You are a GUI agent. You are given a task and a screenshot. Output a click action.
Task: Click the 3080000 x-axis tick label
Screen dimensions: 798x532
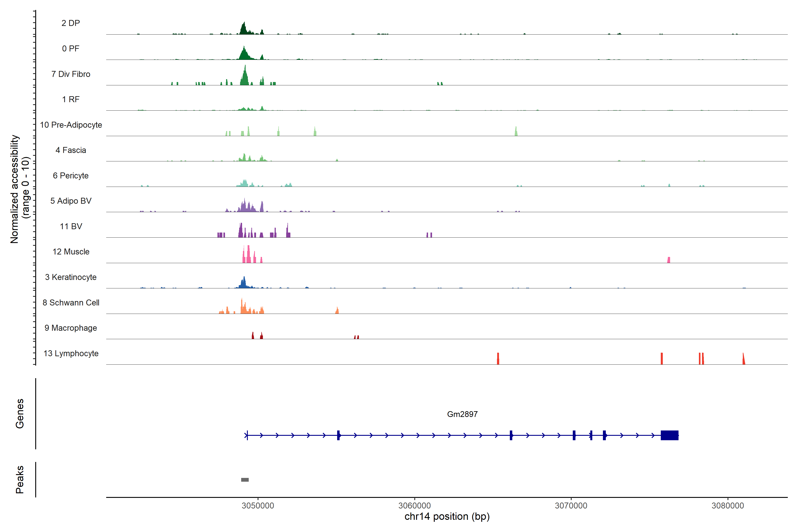click(x=728, y=506)
